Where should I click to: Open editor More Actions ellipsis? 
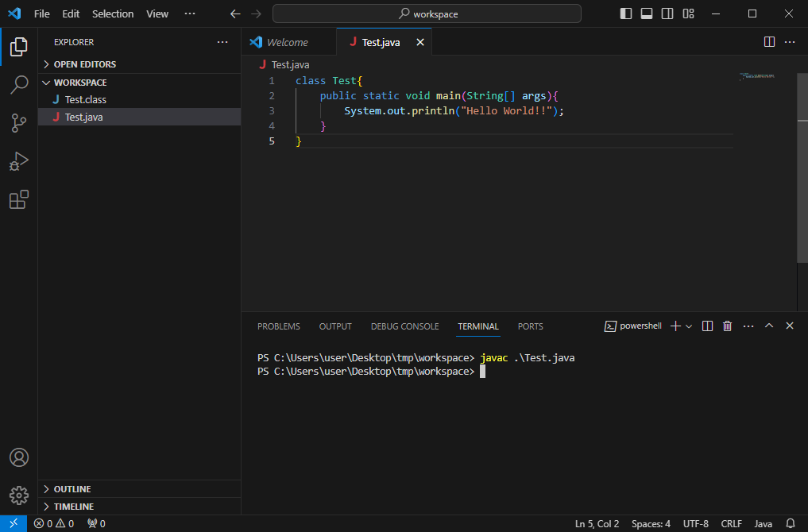pos(790,42)
